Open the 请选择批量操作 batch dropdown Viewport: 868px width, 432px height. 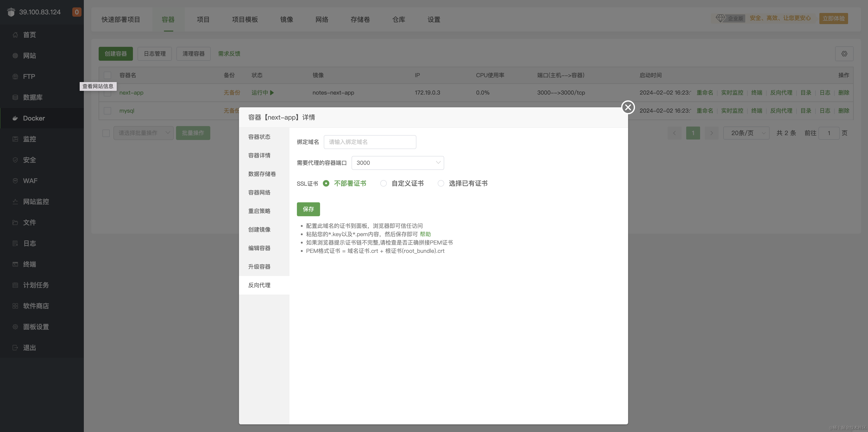click(144, 133)
